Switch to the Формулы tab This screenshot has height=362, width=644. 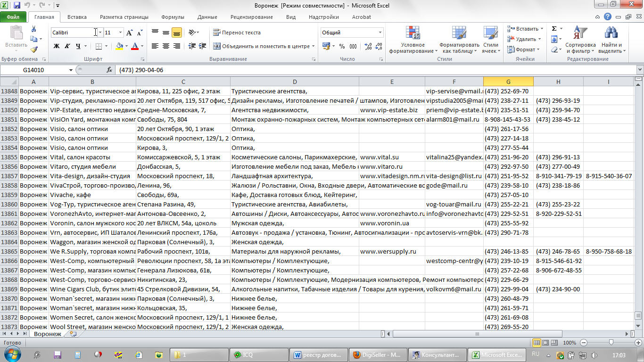tap(173, 17)
